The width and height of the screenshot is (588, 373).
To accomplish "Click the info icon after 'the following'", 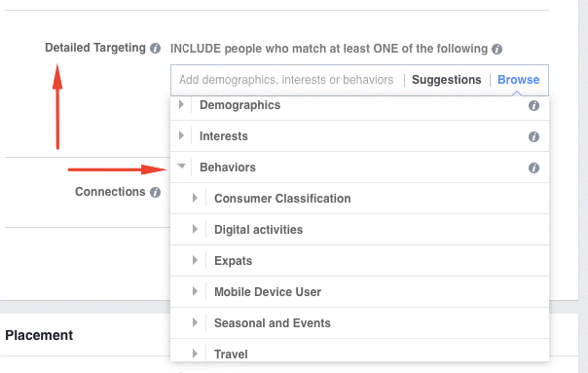I will [x=496, y=49].
